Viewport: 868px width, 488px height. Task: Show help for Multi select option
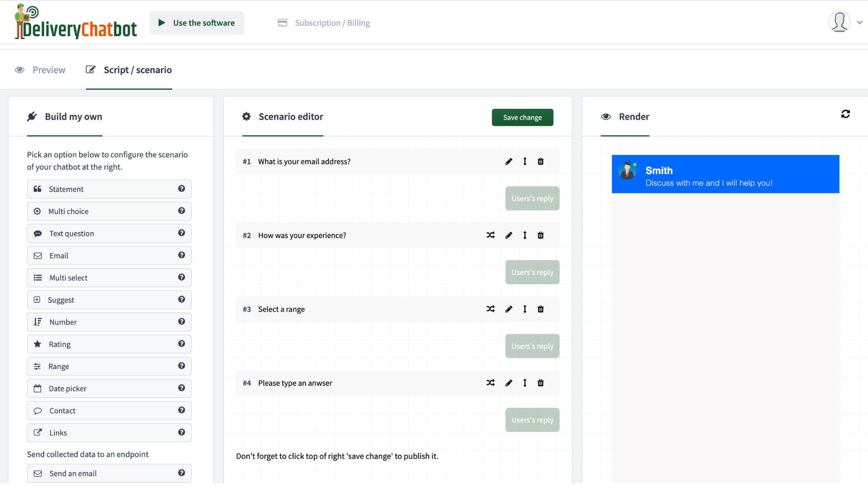tap(181, 277)
